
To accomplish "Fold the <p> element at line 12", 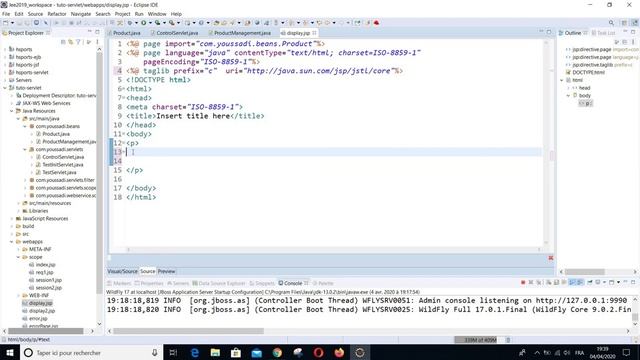I will (124, 143).
